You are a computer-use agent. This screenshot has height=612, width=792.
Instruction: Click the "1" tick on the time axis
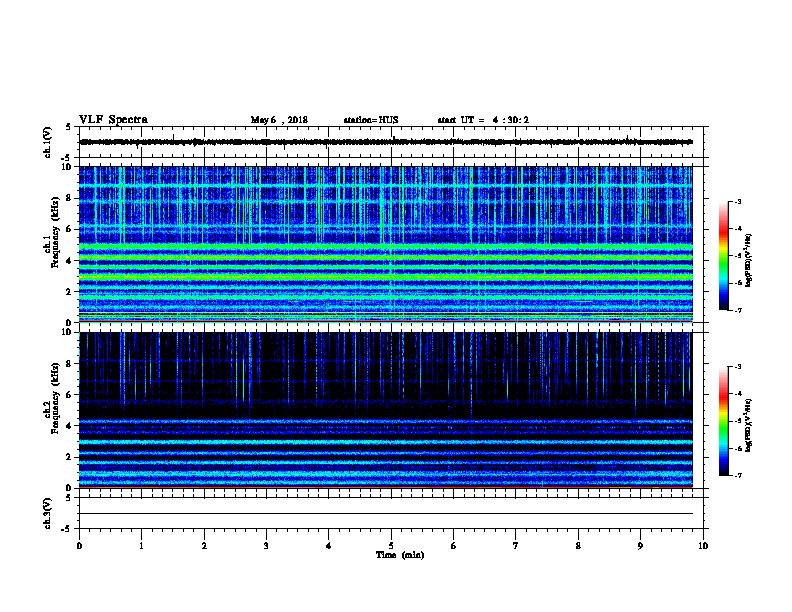tap(141, 546)
